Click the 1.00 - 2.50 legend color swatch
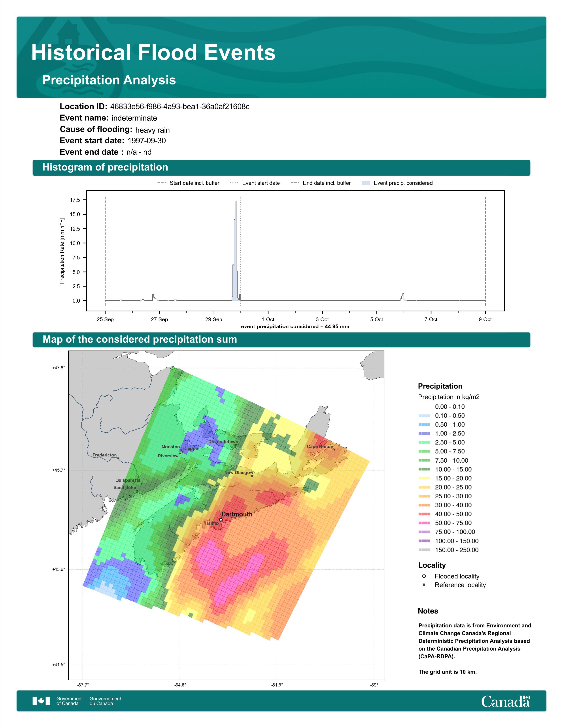Viewport: 563px width, 728px height. [424, 434]
